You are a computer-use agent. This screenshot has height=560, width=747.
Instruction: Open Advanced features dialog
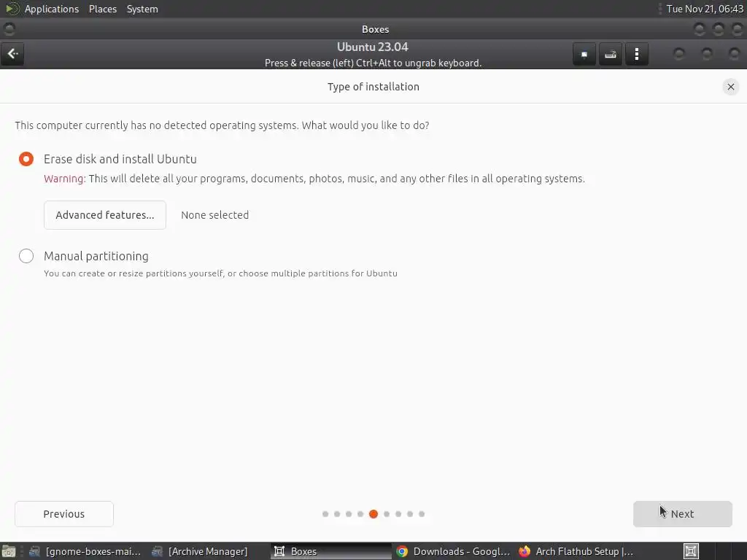[x=105, y=215]
